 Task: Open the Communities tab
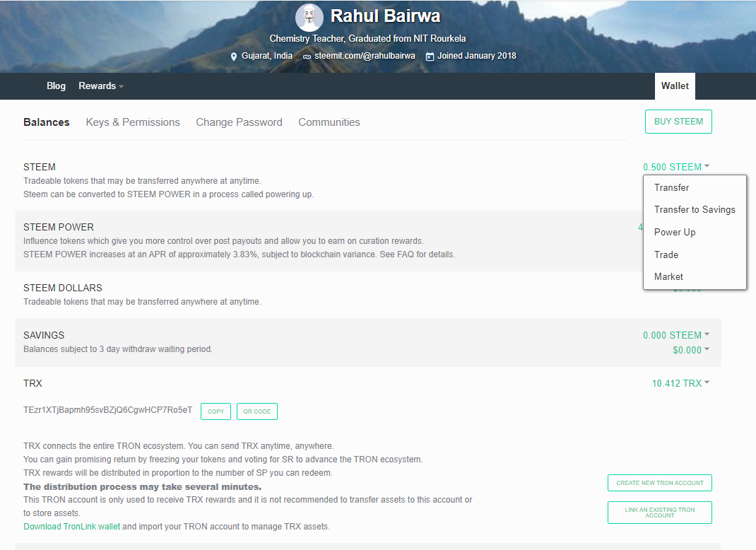[x=329, y=122]
